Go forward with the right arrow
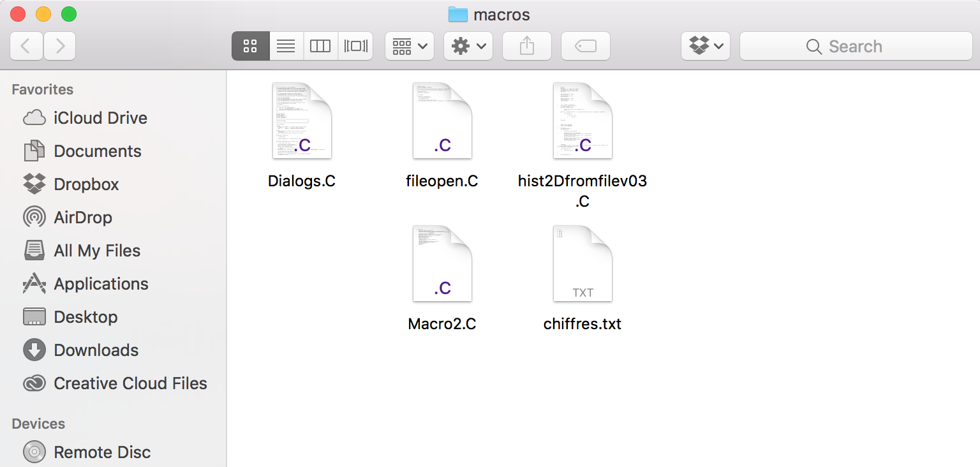This screenshot has width=980, height=467. (60, 46)
